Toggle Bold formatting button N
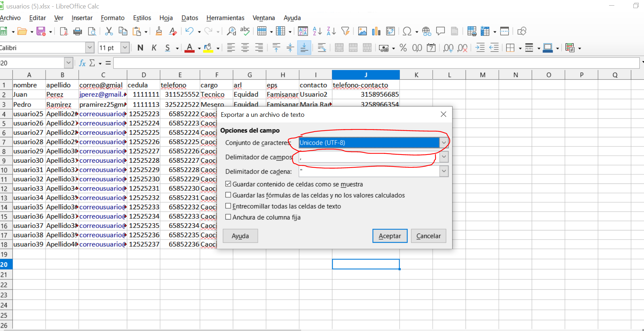Image resolution: width=644 pixels, height=331 pixels. click(x=140, y=48)
